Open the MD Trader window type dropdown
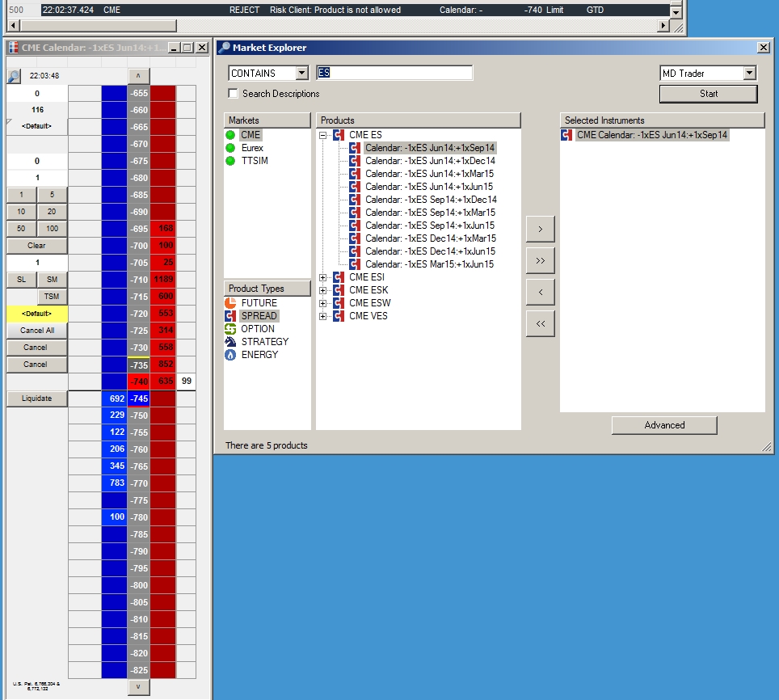 [x=750, y=73]
